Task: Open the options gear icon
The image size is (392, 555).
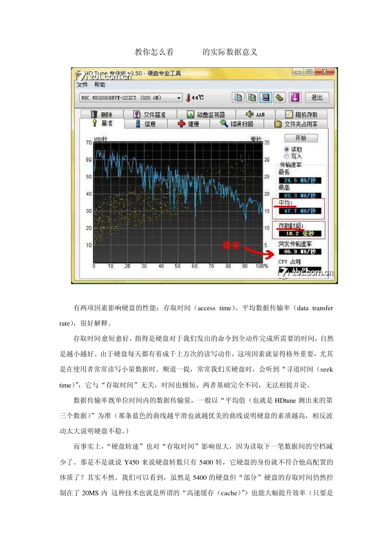Action: click(x=280, y=97)
